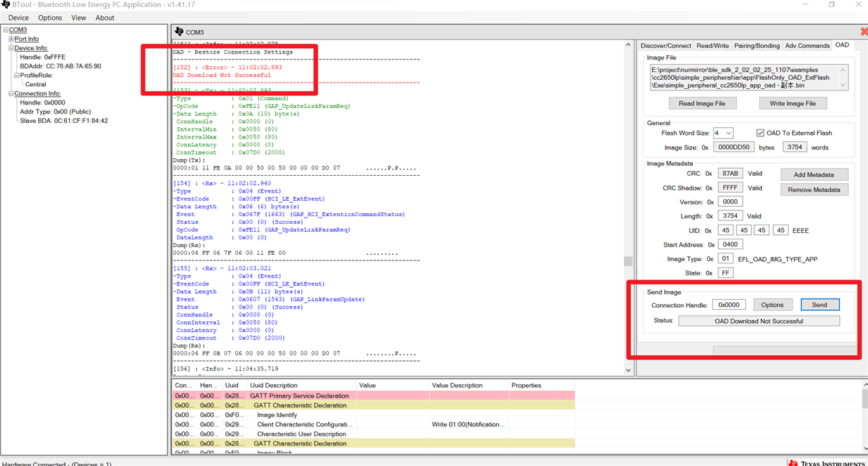Switch to the Discover/Connect tab

(665, 45)
